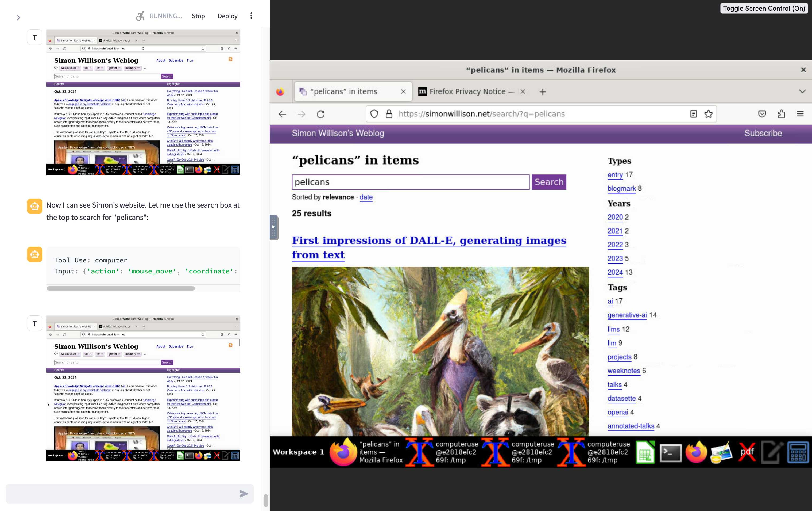Open First impressions of DALL-E article
Viewport: 812px width, 511px height.
429,247
